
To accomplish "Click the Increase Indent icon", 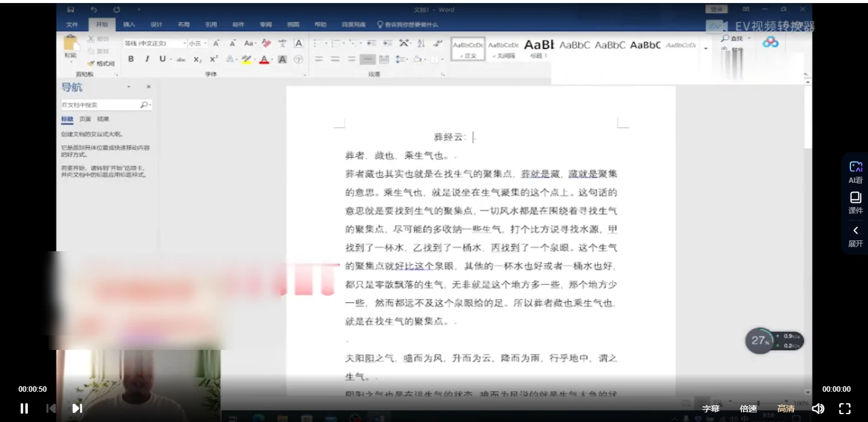I will click(x=388, y=44).
